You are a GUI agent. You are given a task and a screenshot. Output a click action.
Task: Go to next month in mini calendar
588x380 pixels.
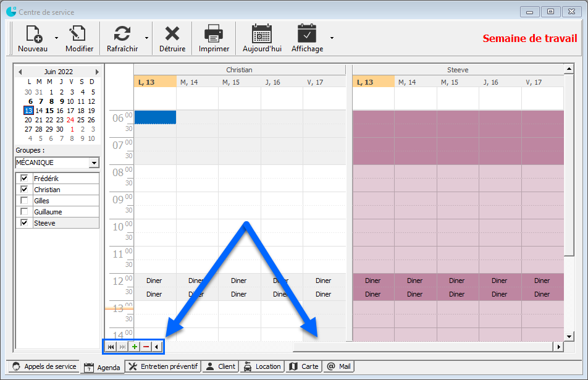pos(96,72)
